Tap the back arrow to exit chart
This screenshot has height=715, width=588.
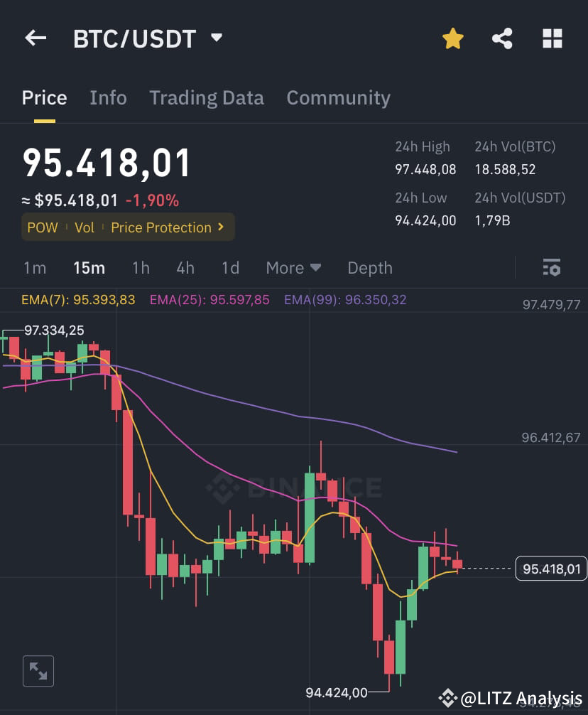(36, 38)
